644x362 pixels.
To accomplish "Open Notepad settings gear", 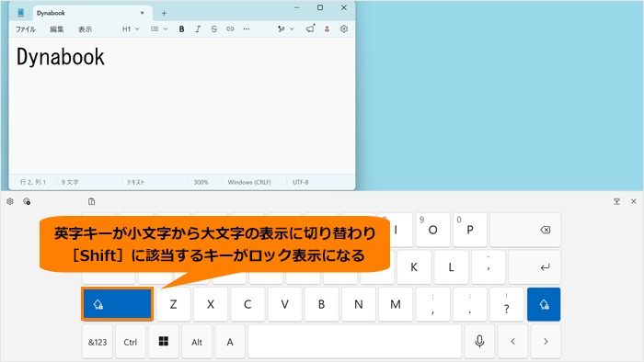I will click(344, 29).
